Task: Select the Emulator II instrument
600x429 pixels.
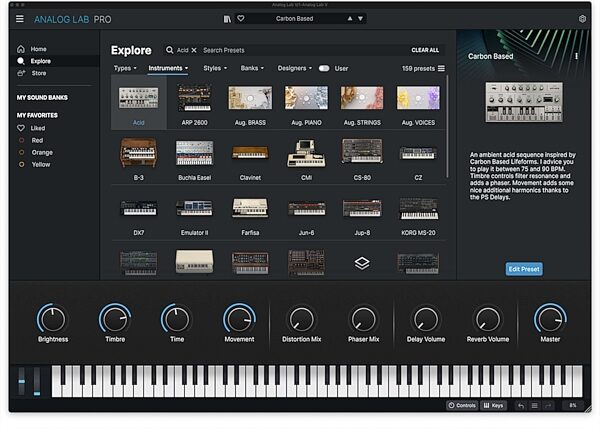Action: [x=194, y=214]
